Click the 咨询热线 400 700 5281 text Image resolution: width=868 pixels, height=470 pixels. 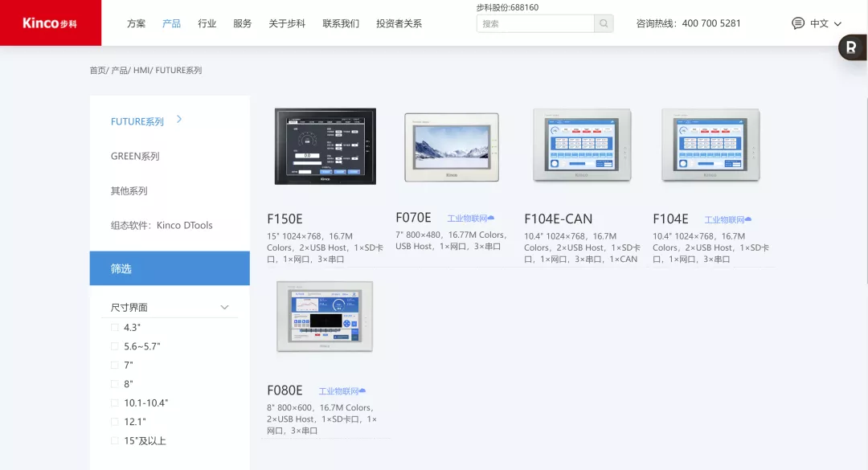688,23
